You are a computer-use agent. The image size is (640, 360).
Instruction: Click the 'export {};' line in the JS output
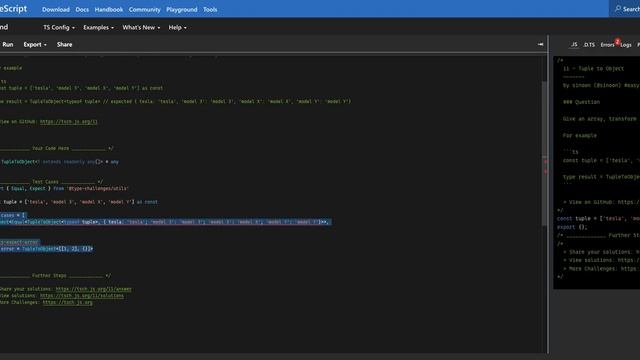[572, 227]
